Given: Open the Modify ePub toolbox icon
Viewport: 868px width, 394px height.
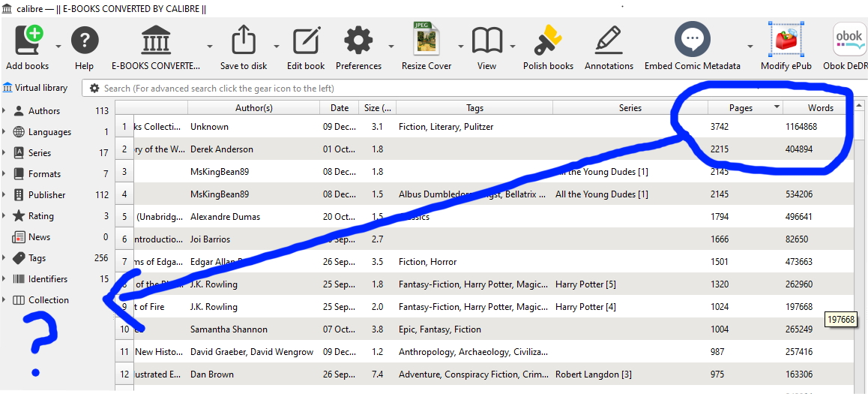Looking at the screenshot, I should (x=786, y=40).
